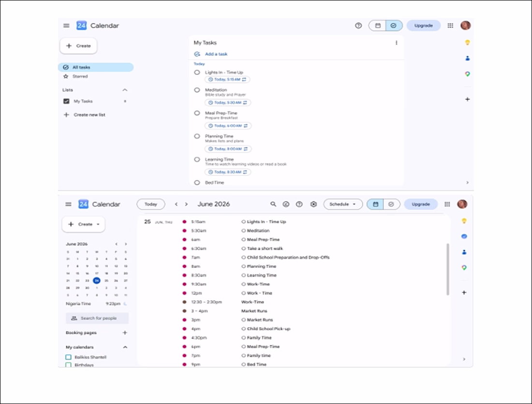The width and height of the screenshot is (532, 404).
Task: Open Google apps grid in the Schedule view window
Action: pos(447,204)
